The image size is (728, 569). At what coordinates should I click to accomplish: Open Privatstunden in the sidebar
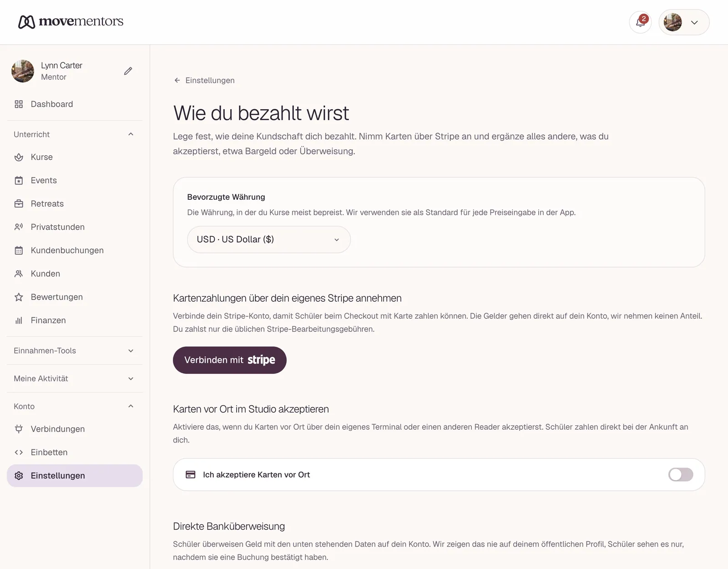pos(75,227)
